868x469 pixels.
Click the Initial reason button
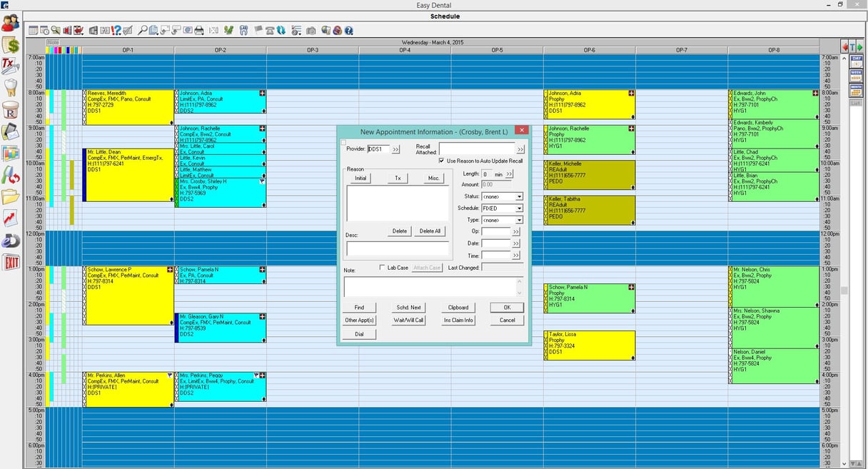[360, 178]
